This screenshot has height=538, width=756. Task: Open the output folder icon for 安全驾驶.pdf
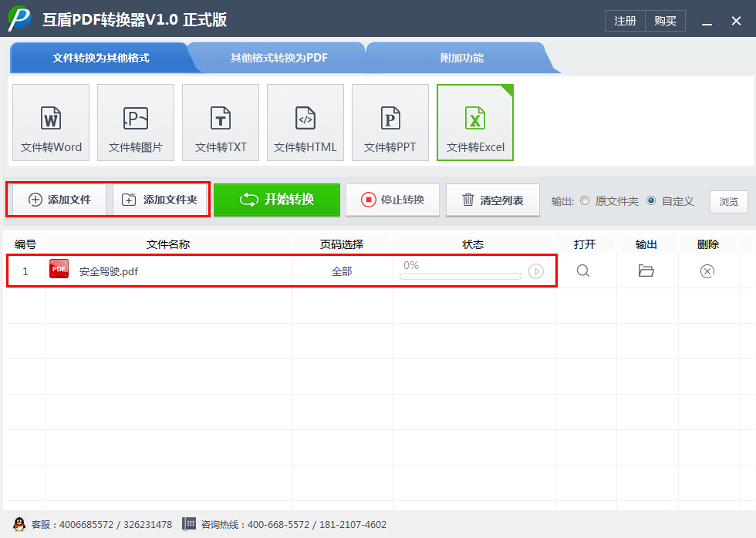[x=646, y=271]
